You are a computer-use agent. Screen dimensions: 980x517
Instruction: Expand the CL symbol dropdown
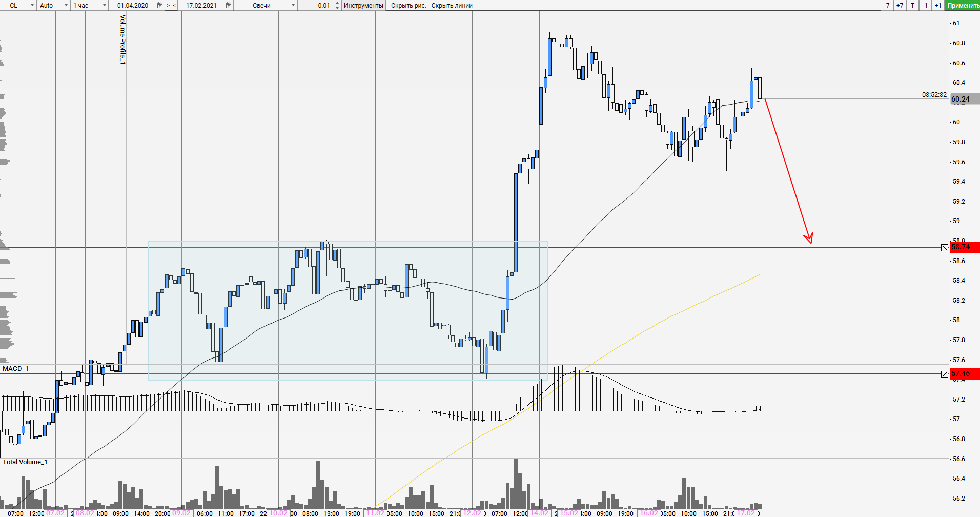[x=32, y=5]
